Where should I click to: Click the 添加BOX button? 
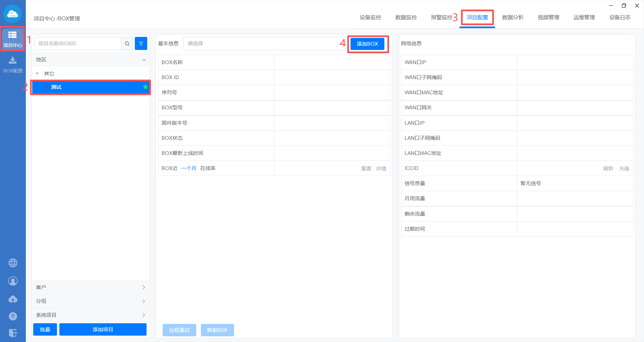[367, 44]
